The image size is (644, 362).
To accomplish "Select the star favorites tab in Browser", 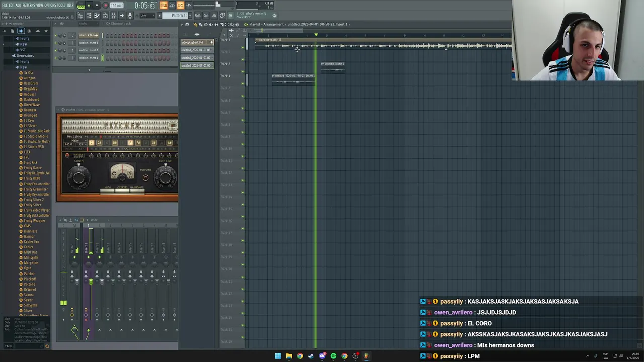I will (46, 31).
